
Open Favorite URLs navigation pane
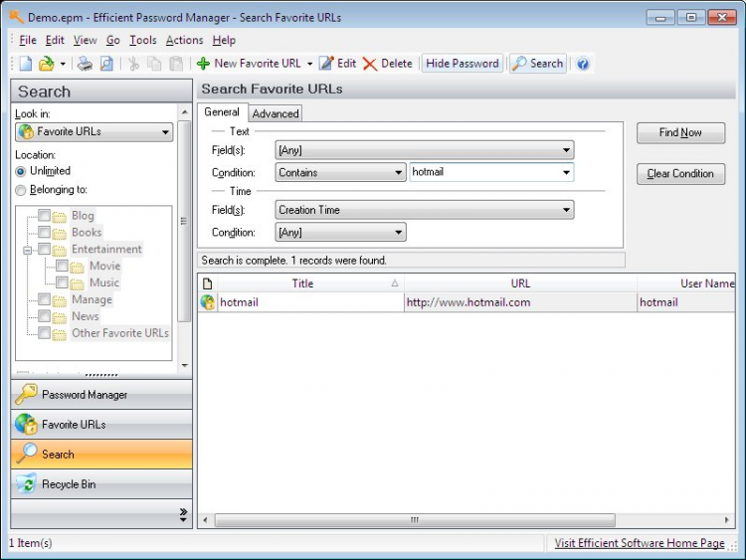(x=101, y=425)
